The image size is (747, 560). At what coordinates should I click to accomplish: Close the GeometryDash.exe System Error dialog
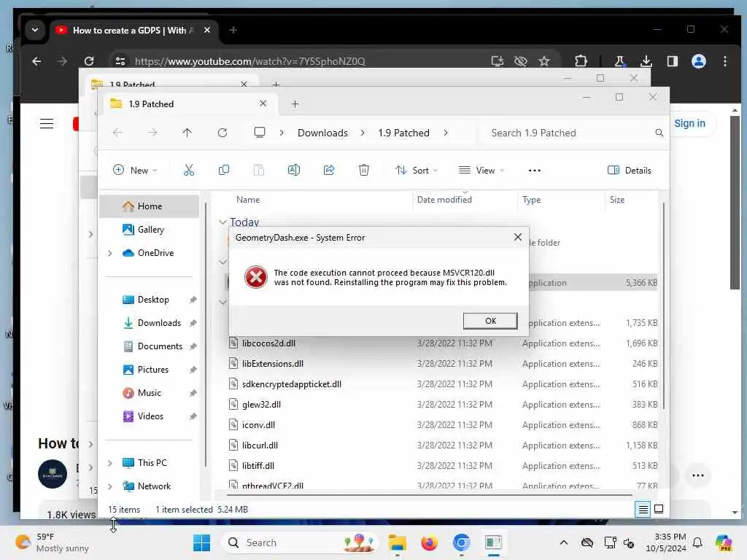518,237
